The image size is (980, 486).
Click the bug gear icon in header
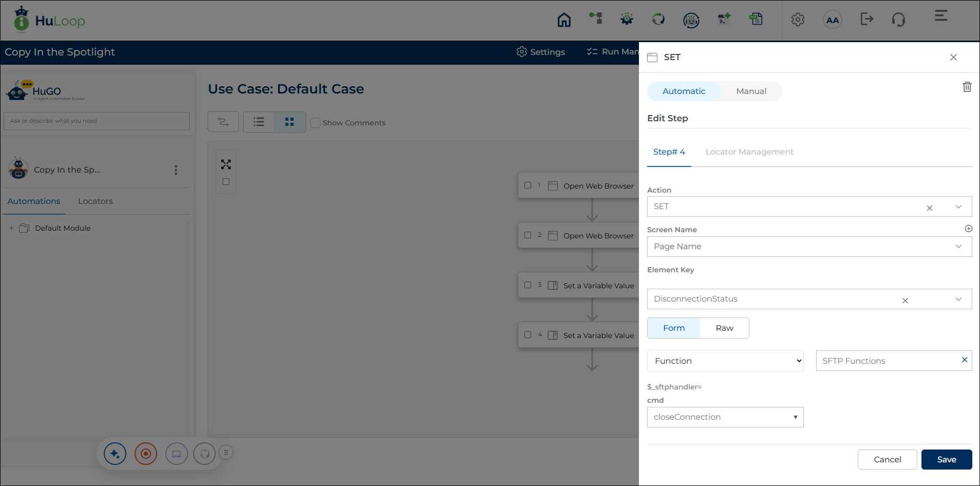click(627, 20)
